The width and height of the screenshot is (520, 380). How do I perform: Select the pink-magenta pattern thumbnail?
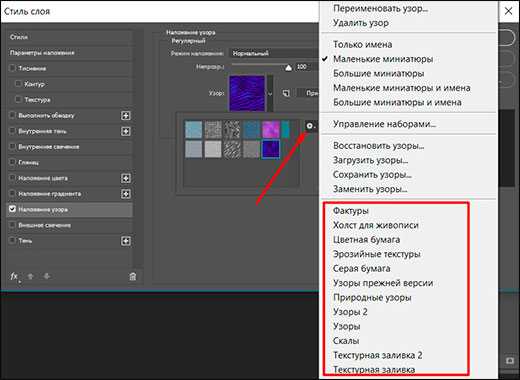[271, 130]
